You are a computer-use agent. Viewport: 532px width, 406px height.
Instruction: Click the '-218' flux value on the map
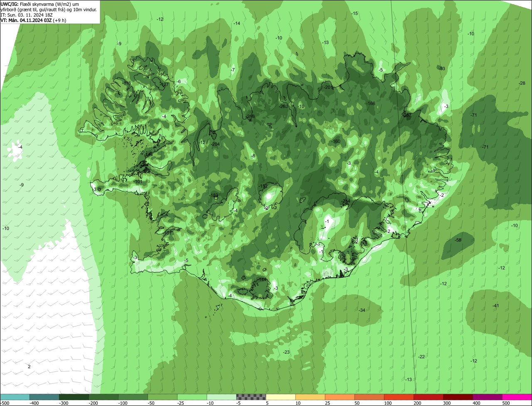250,117
